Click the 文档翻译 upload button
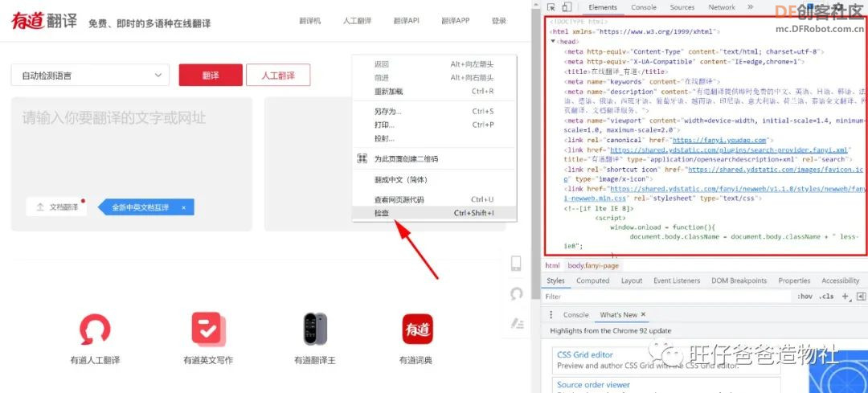This screenshot has width=868, height=393. 56,207
